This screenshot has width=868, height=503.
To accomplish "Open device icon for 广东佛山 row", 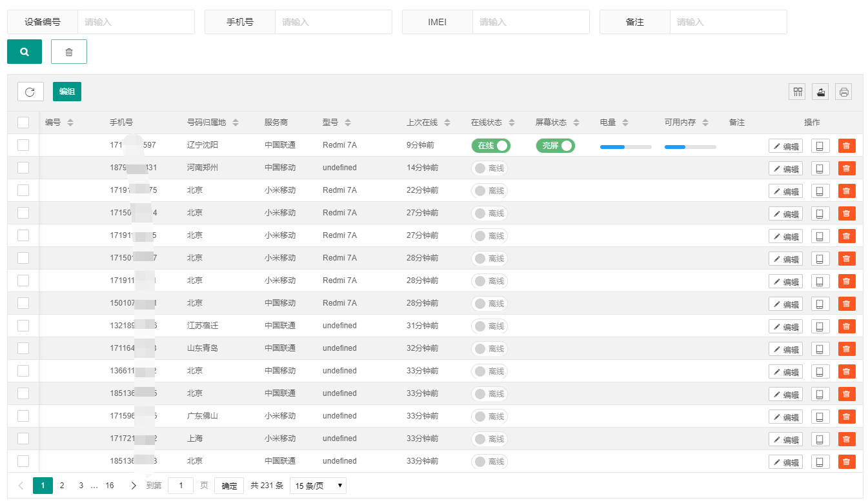I will (820, 417).
